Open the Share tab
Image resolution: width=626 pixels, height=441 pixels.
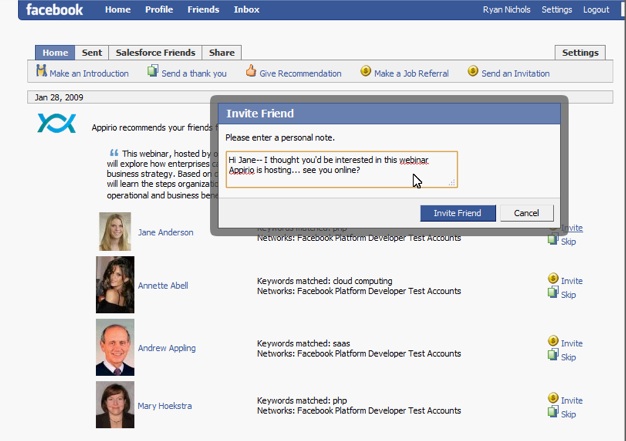tap(222, 53)
